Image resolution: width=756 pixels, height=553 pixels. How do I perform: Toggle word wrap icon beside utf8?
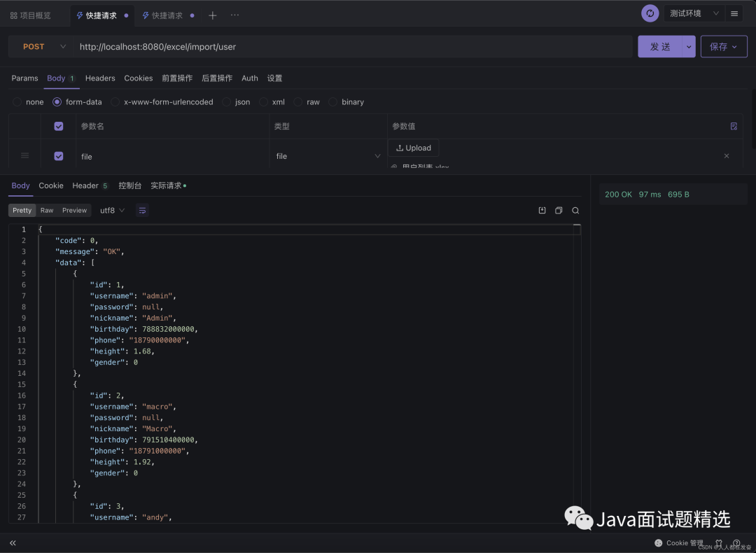coord(143,211)
